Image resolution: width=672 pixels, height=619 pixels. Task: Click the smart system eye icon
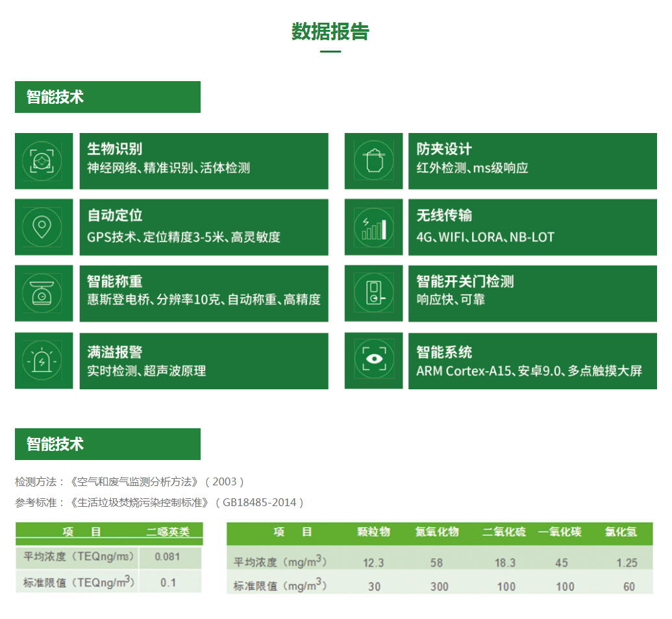(x=373, y=360)
